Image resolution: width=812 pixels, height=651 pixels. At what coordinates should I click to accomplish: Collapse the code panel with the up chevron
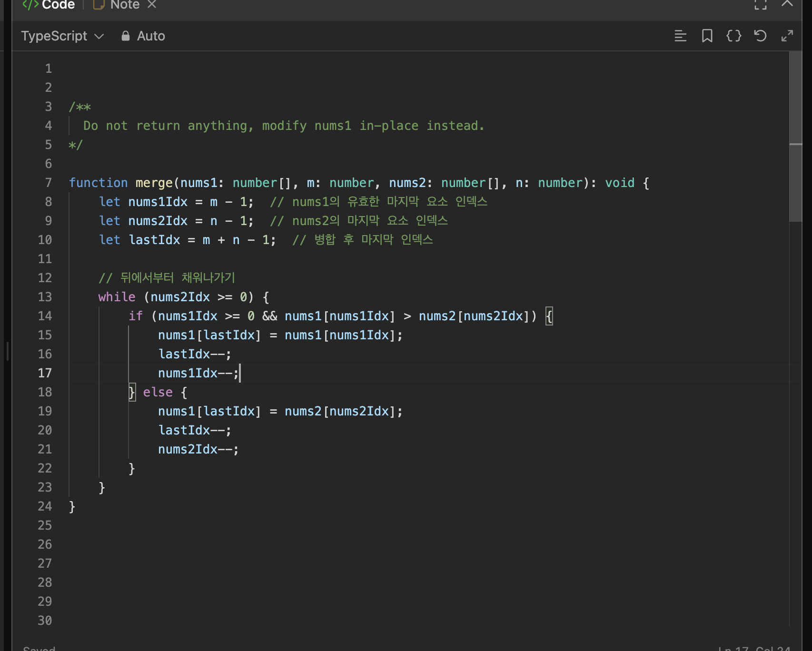(787, 3)
